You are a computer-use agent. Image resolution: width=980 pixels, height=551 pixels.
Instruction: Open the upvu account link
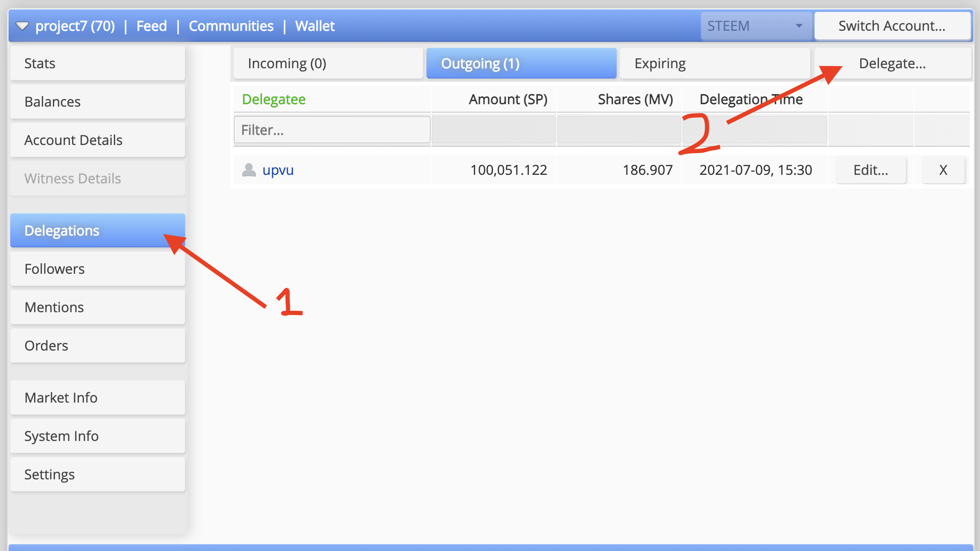click(x=278, y=170)
